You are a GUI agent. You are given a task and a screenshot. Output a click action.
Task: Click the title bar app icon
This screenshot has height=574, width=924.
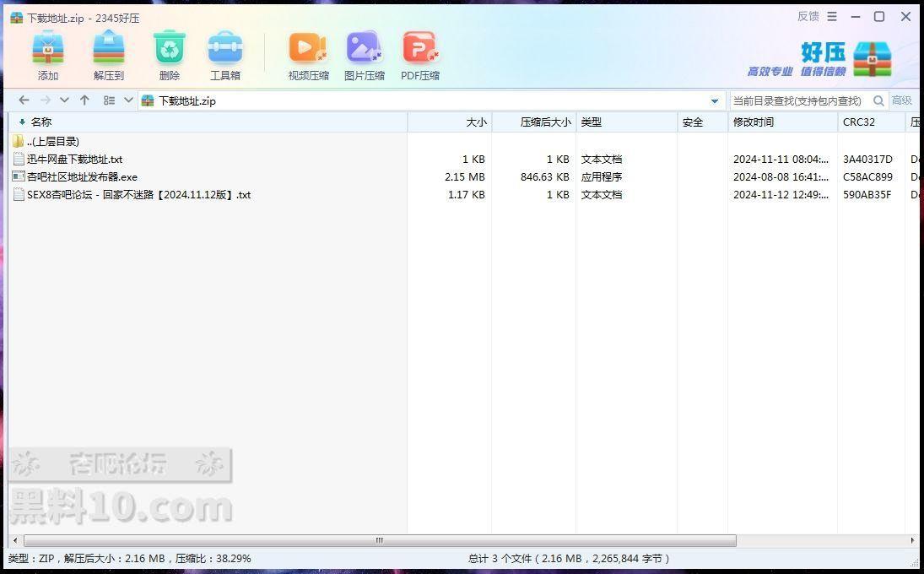(17, 18)
